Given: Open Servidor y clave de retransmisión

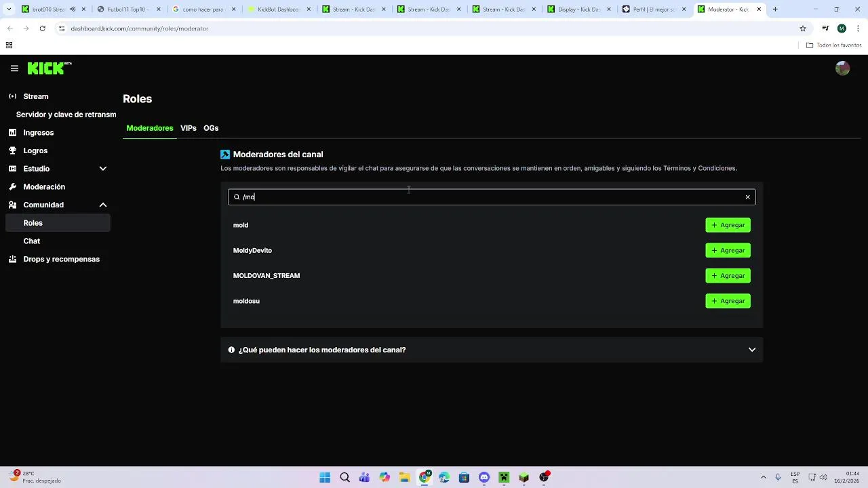Looking at the screenshot, I should tap(66, 115).
